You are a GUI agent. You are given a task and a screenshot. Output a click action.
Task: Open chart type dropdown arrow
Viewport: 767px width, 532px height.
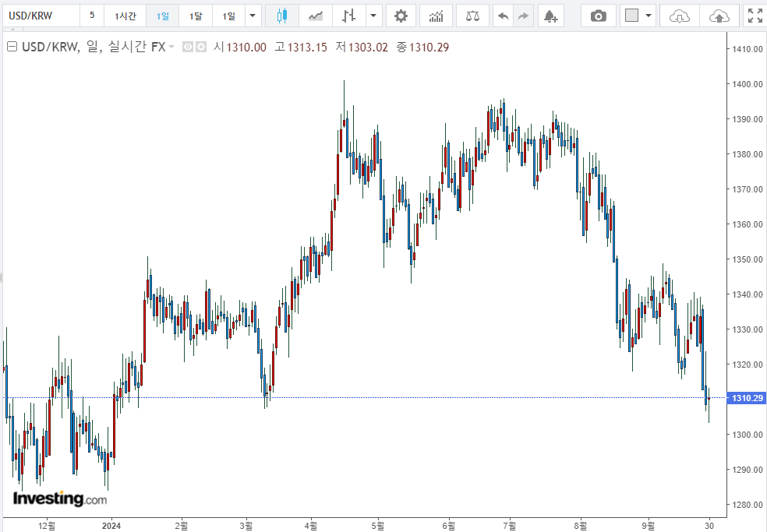point(373,16)
